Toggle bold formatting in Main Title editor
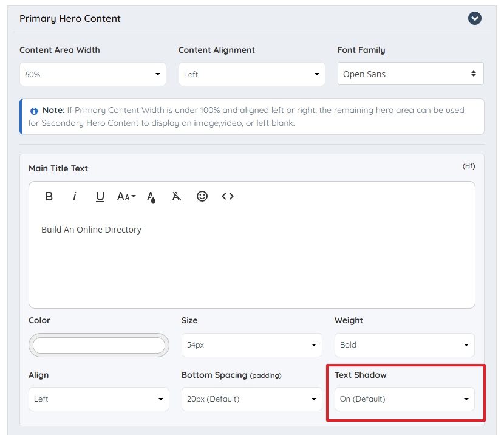The image size is (504, 435). point(49,196)
